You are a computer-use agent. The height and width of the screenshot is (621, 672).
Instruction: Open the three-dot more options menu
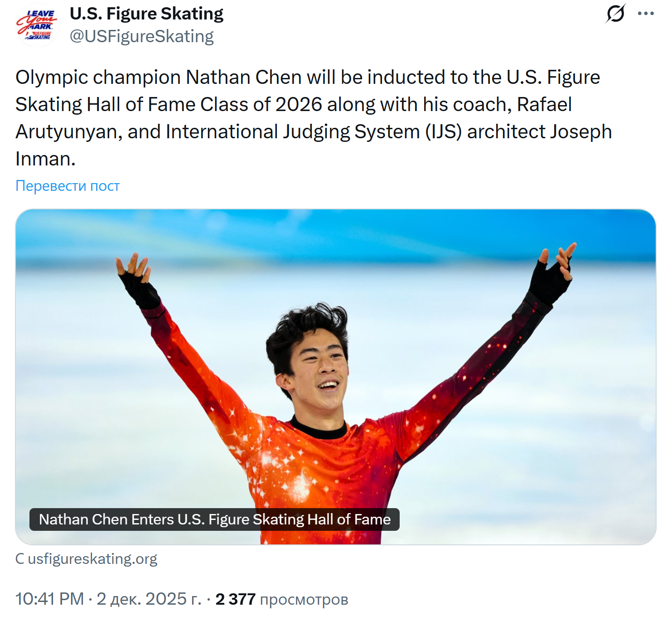point(645,14)
